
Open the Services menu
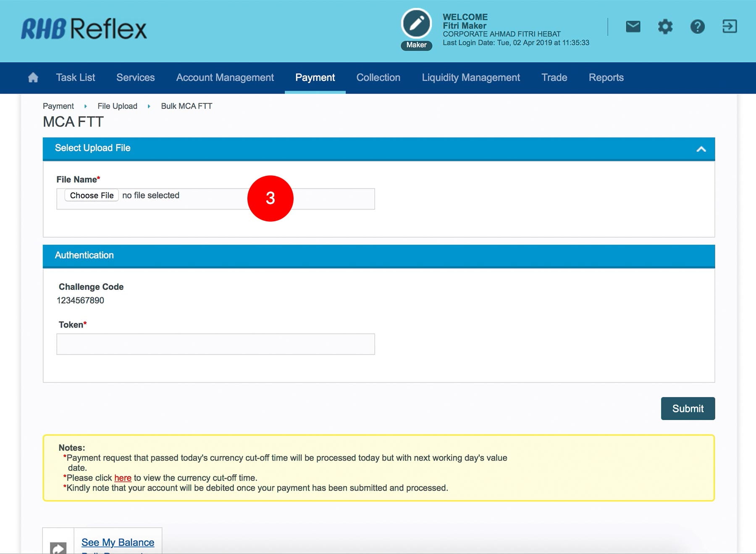point(135,78)
